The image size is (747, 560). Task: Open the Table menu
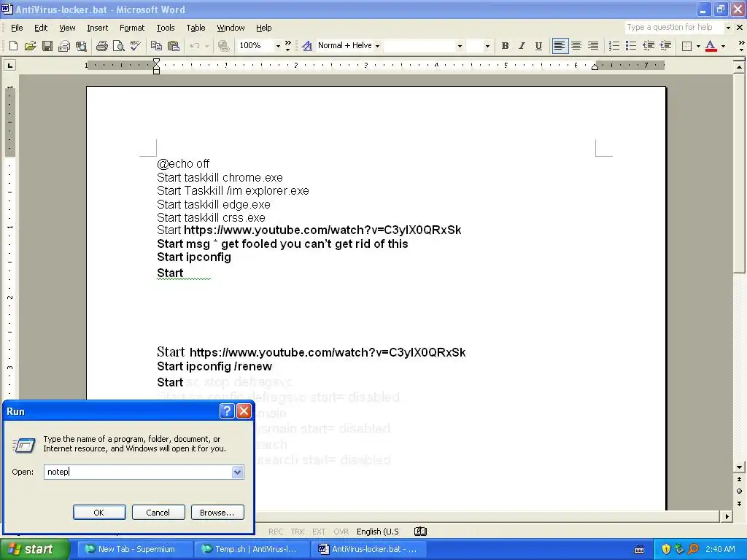coord(196,28)
